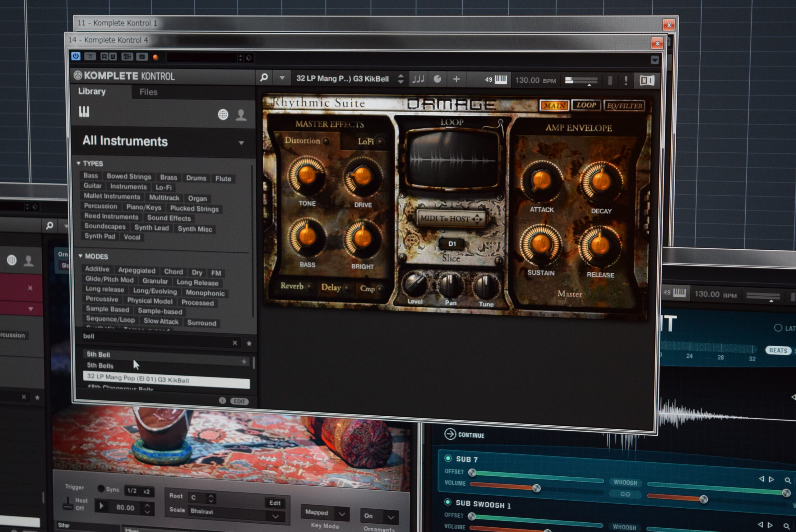This screenshot has width=796, height=532.
Task: Select factory content globe icon
Action: pyautogui.click(x=223, y=114)
